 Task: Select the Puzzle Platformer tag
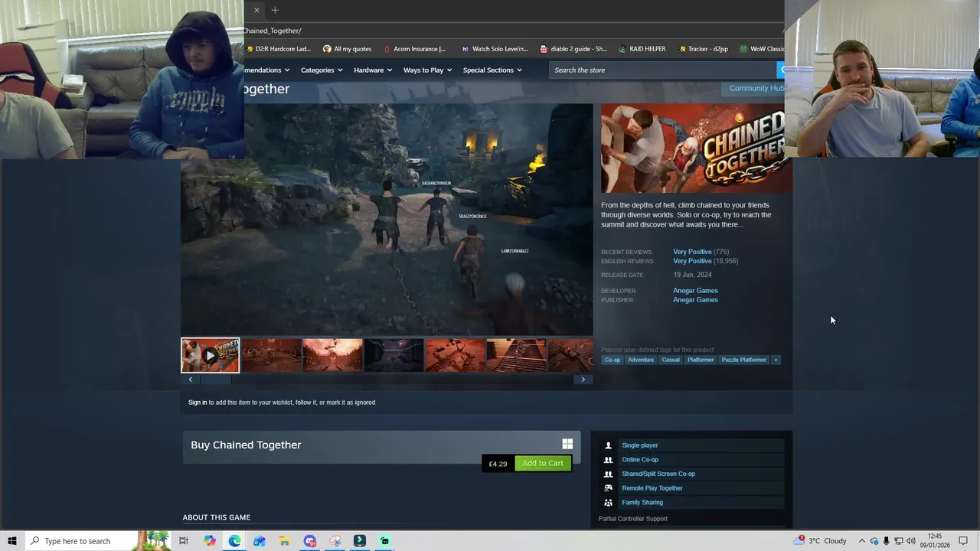(743, 360)
